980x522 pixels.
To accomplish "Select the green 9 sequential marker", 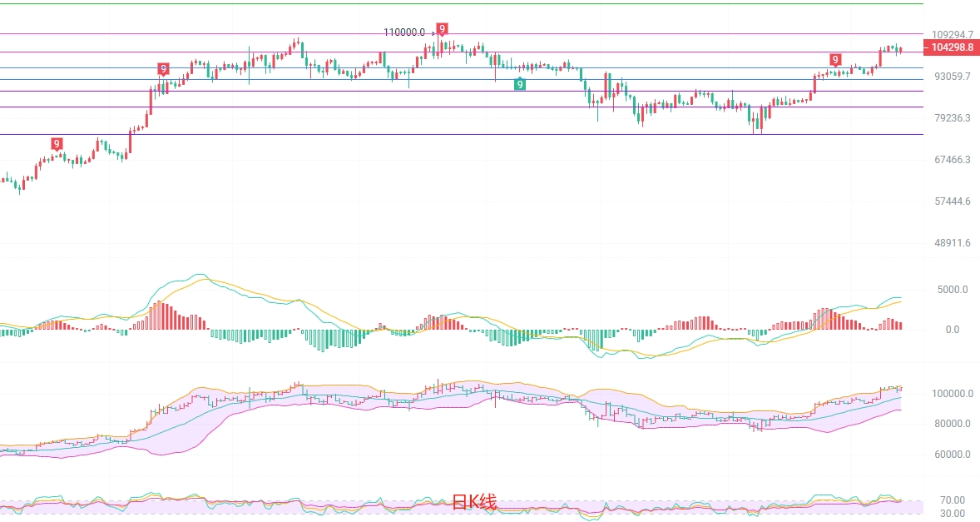I will pyautogui.click(x=519, y=84).
